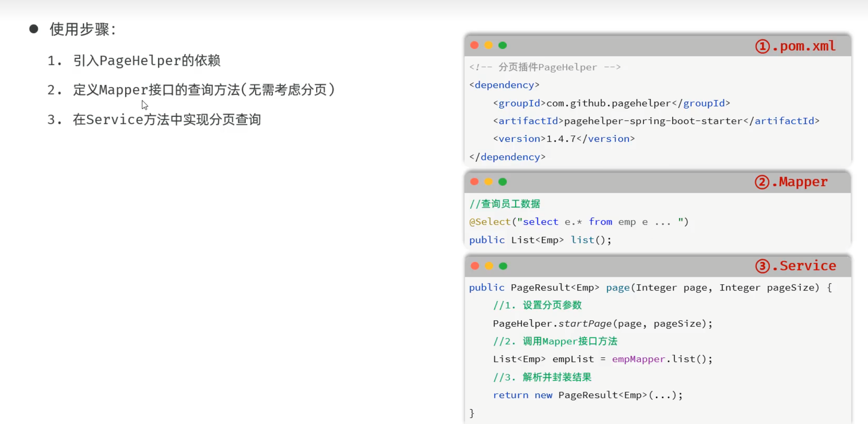Click red dot in Service window
Viewport: 868px width, 424px height.
coord(475,266)
